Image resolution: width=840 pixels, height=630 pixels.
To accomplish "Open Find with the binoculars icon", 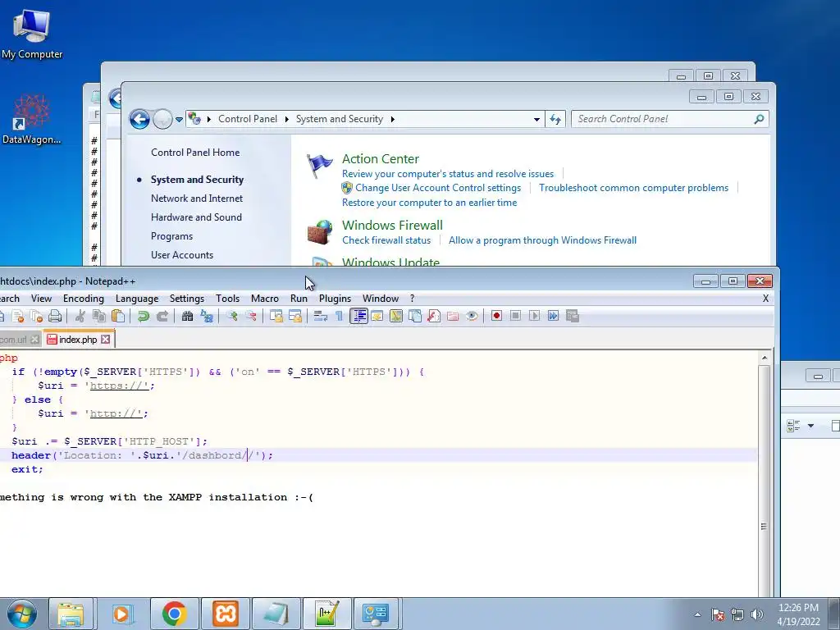I will [x=187, y=316].
